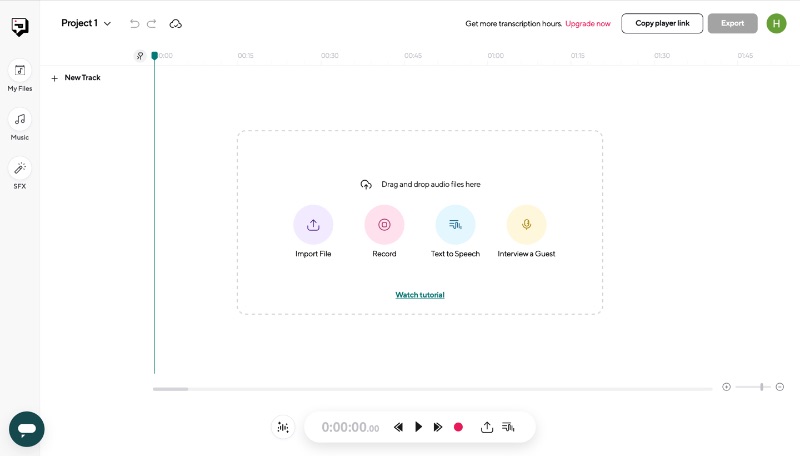
Task: Click the rewind button
Action: point(398,427)
